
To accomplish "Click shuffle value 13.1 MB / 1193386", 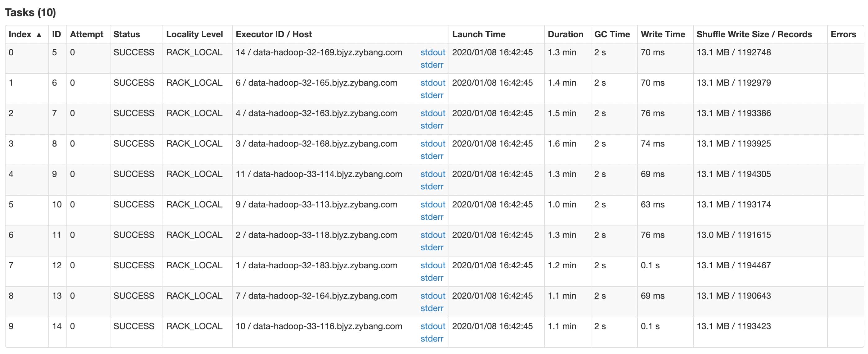I will click(734, 113).
